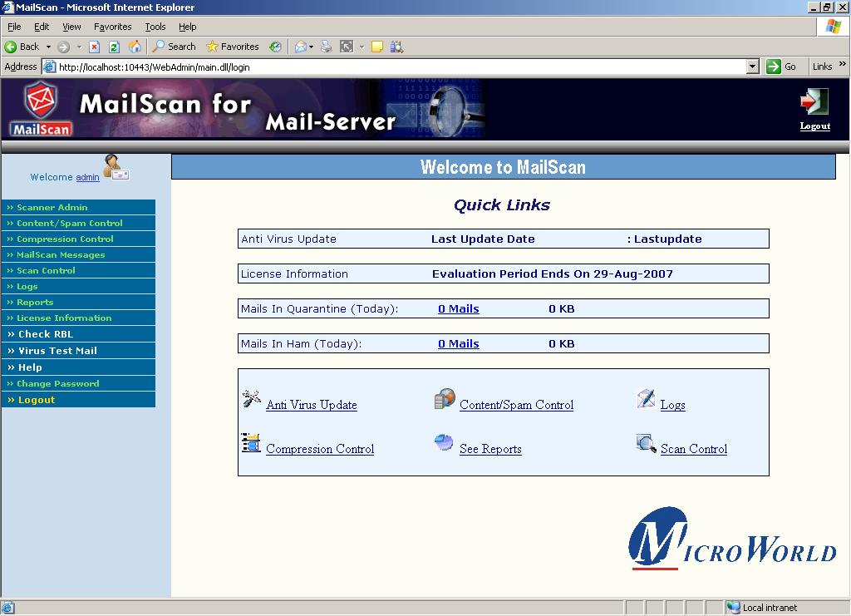Click the admin username link
The height and width of the screenshot is (616, 851).
(87, 177)
